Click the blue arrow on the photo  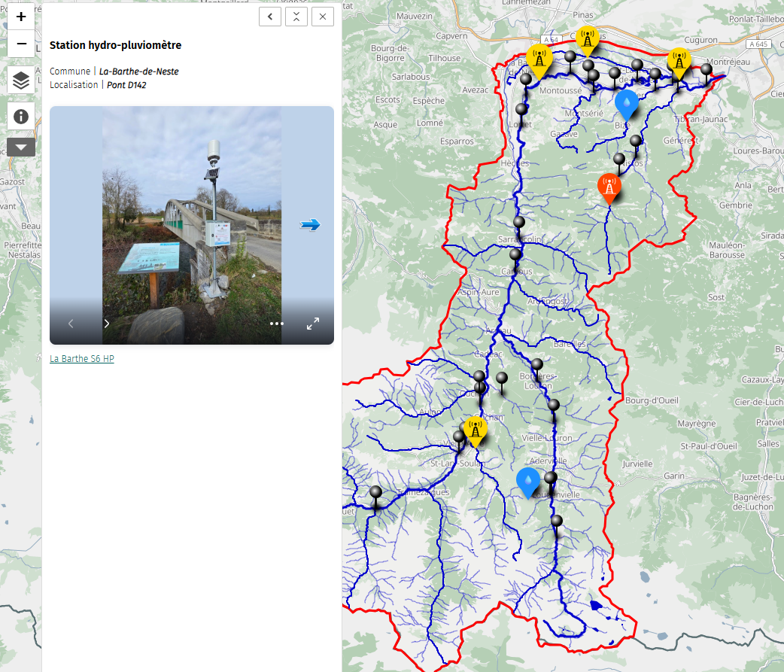[309, 224]
